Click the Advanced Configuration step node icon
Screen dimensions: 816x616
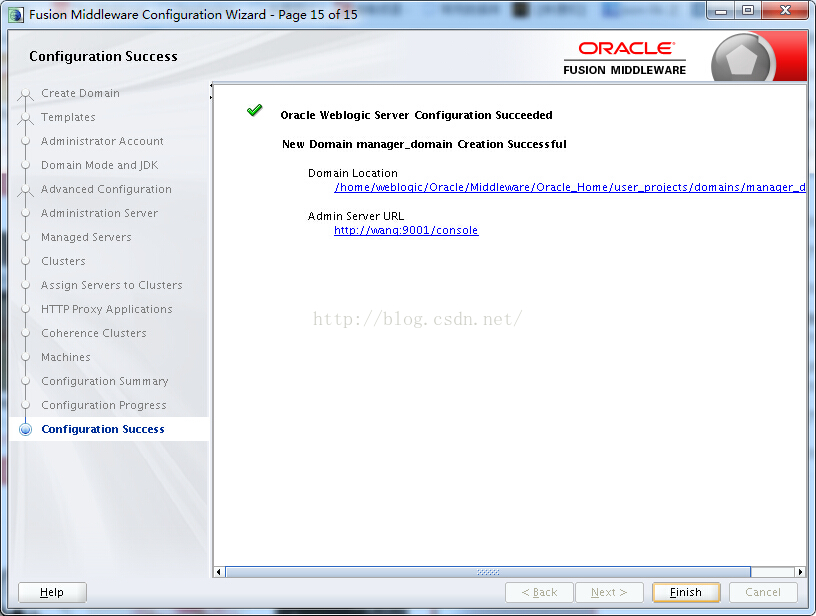point(25,190)
